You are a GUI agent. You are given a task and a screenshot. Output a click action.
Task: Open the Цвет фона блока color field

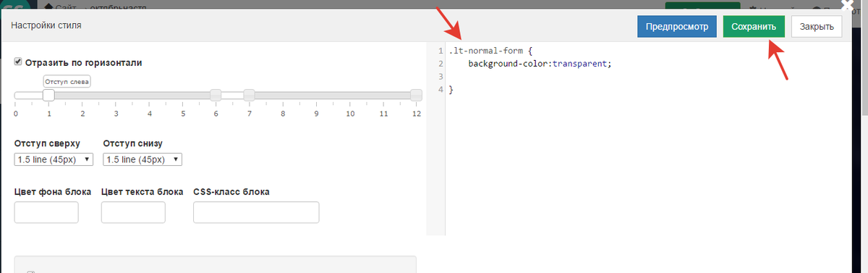pos(46,212)
